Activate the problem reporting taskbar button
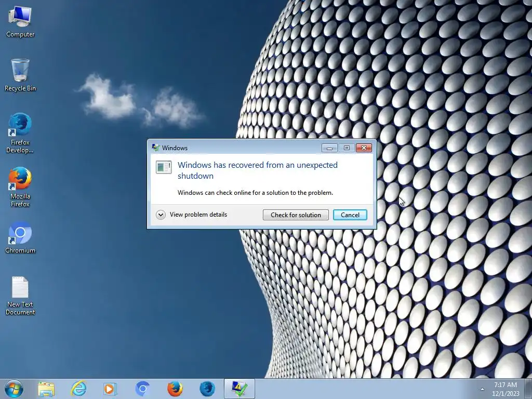This screenshot has height=399, width=532. click(x=239, y=389)
